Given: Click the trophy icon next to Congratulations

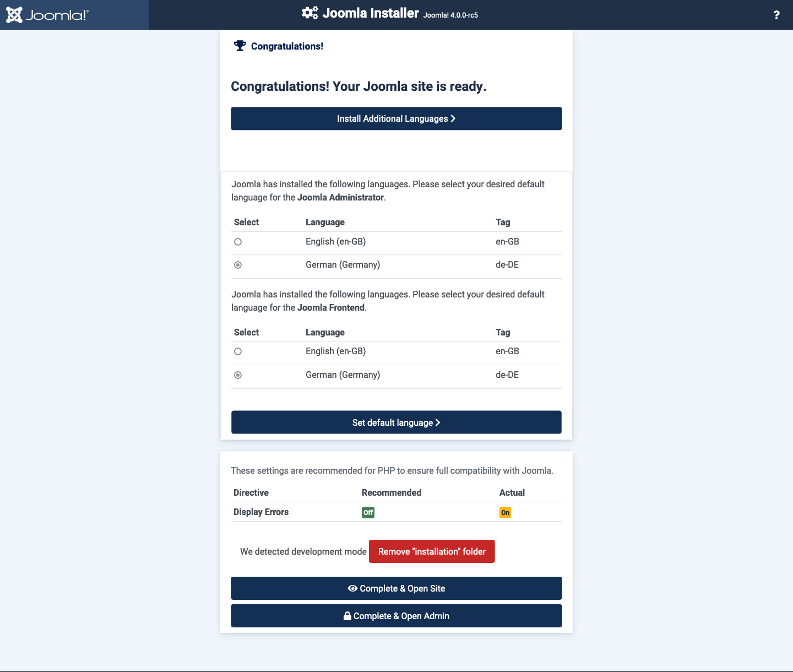Looking at the screenshot, I should (x=240, y=46).
